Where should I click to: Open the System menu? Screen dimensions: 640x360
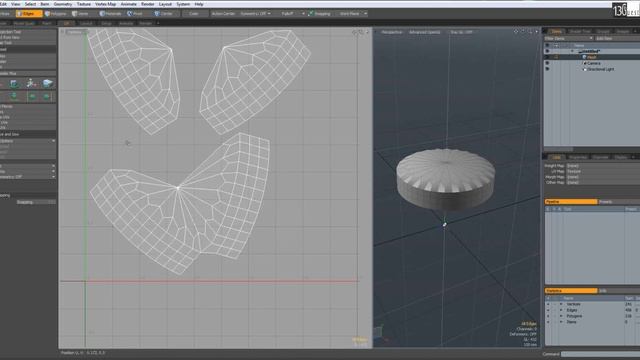183,4
